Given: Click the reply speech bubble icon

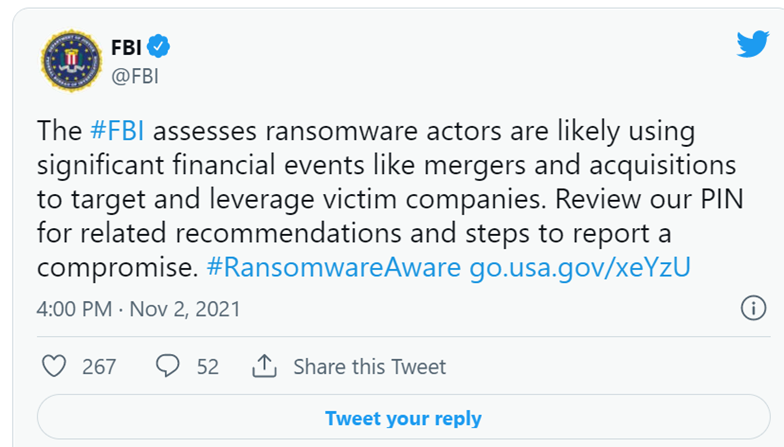Looking at the screenshot, I should coord(169,366).
